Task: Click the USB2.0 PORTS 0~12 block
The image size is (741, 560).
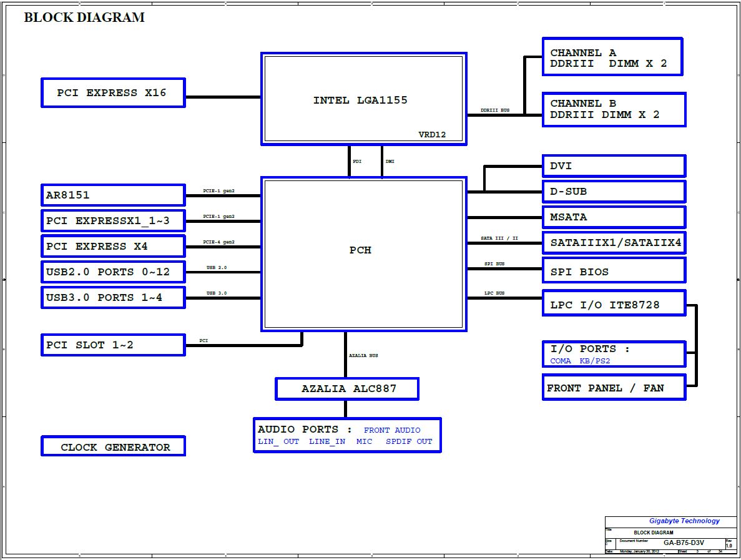Action: tap(113, 272)
